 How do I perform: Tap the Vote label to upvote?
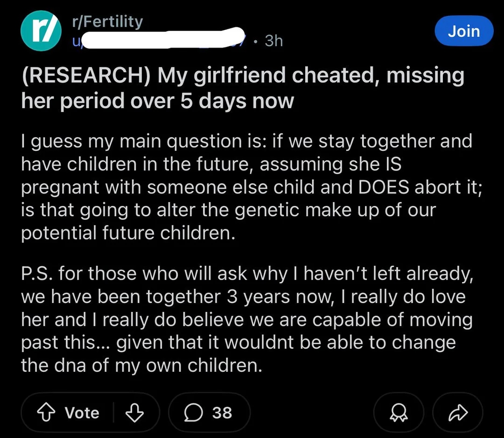coord(81,412)
